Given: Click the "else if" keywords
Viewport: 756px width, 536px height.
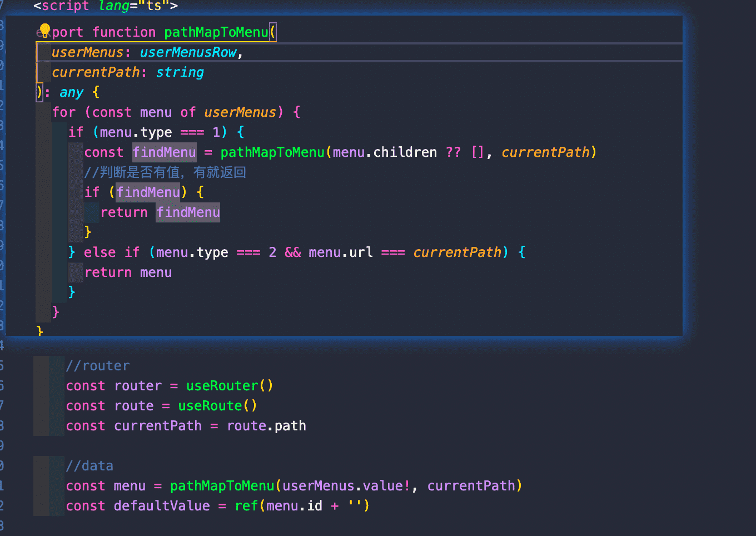Looking at the screenshot, I should click(112, 252).
